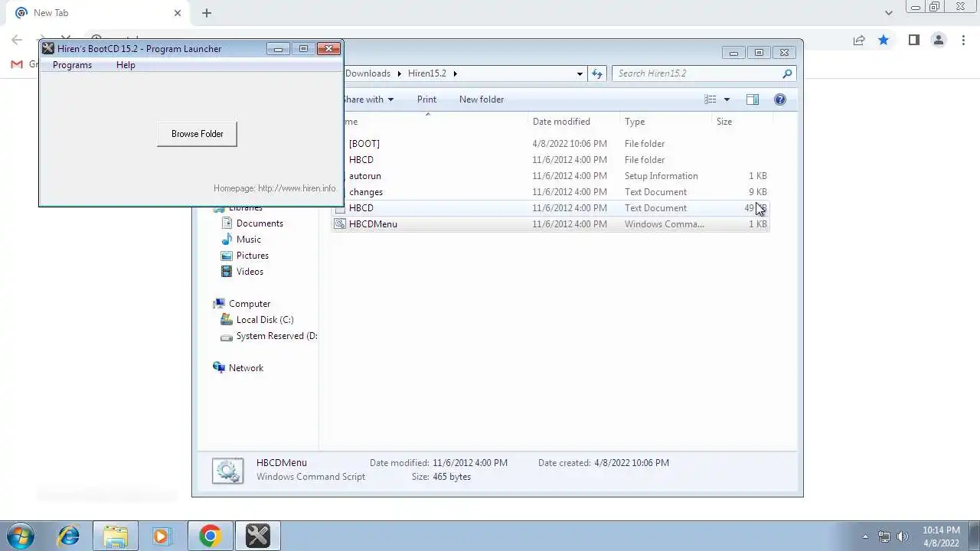
Task: Click the view options icon in Explorer
Action: click(710, 99)
